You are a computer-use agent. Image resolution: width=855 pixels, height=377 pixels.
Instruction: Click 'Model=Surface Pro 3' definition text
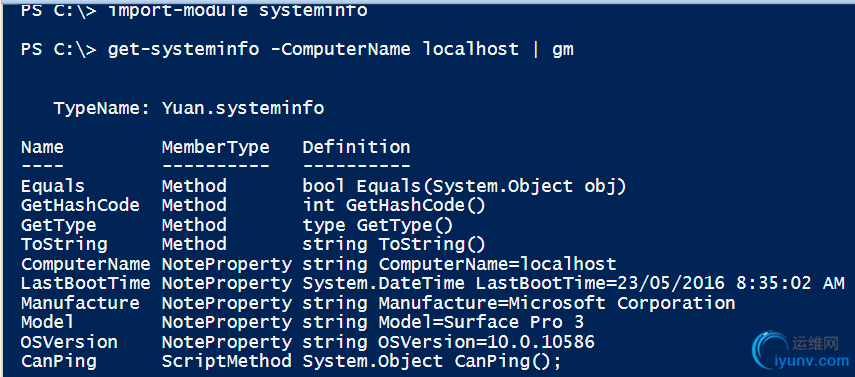click(481, 322)
